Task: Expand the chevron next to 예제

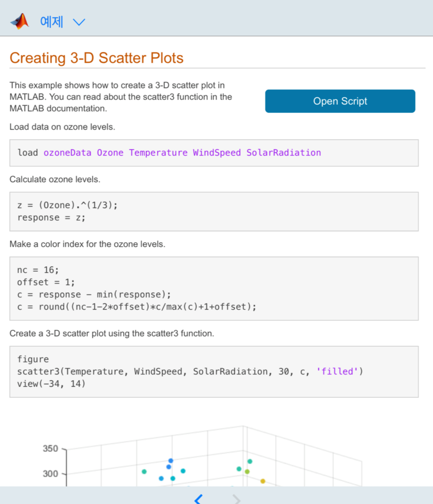Action: coord(79,22)
